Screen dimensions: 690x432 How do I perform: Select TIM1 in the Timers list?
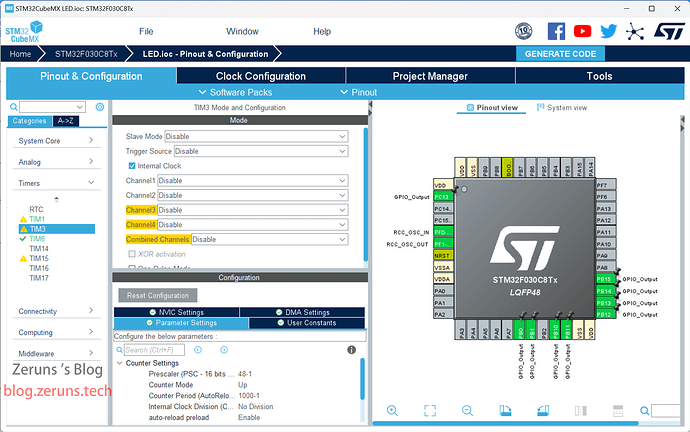point(37,218)
